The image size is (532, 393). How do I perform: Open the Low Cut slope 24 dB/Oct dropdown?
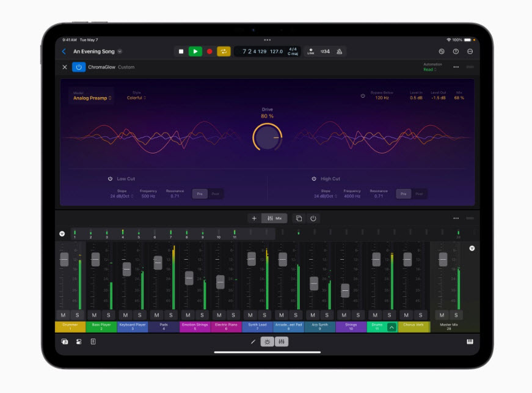[122, 196]
